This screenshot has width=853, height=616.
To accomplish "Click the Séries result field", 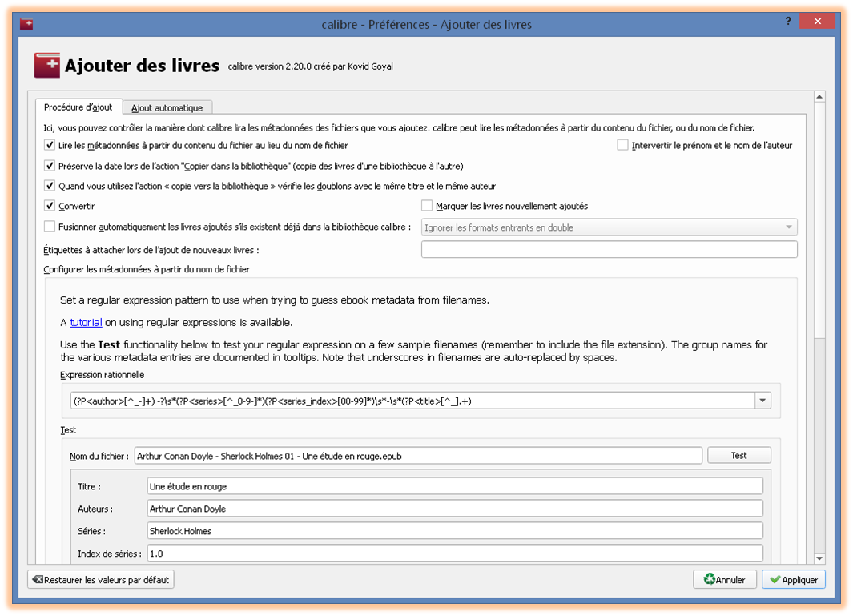I will [x=455, y=531].
